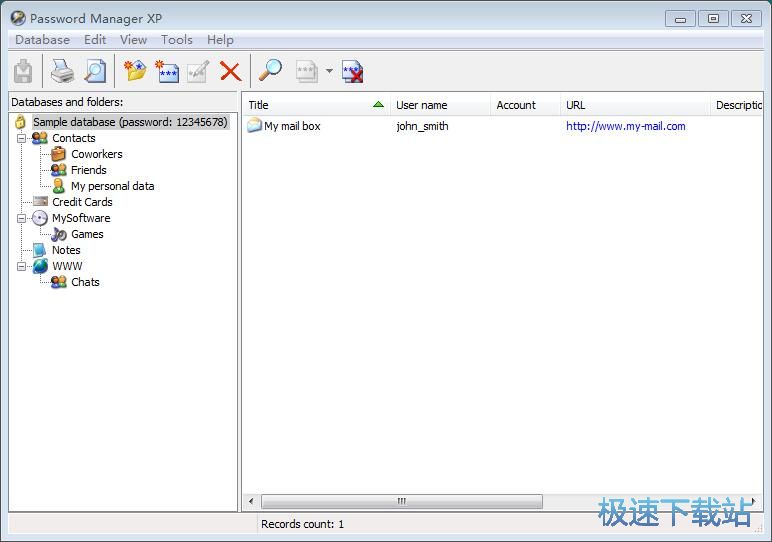Click the Credit Cards folder icon
Screen dimensions: 772x542
coord(40,201)
